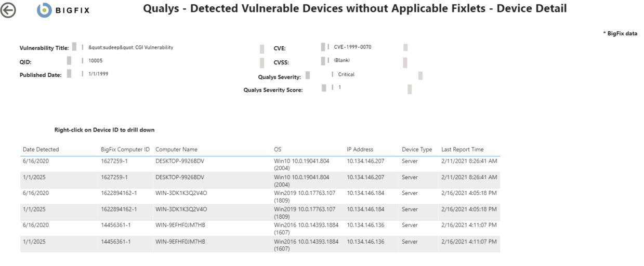This screenshot has height=266, width=644.
Task: Click the back arrow button
Action: coord(9,10)
